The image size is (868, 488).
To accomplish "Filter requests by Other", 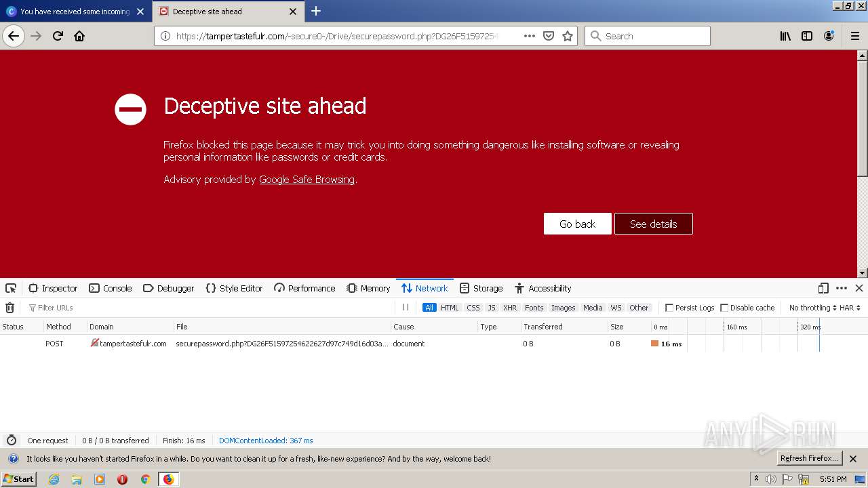I will [639, 308].
